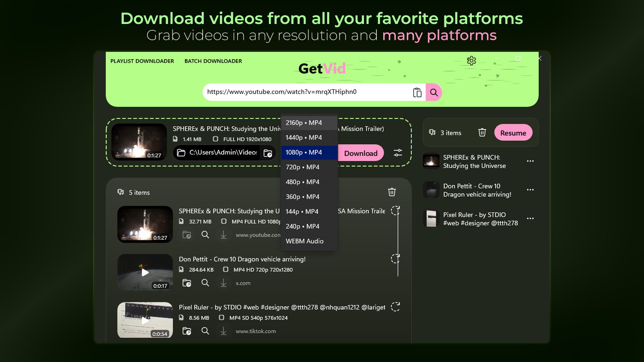Start a search with the magnifier icon
644x362 pixels.
(434, 92)
